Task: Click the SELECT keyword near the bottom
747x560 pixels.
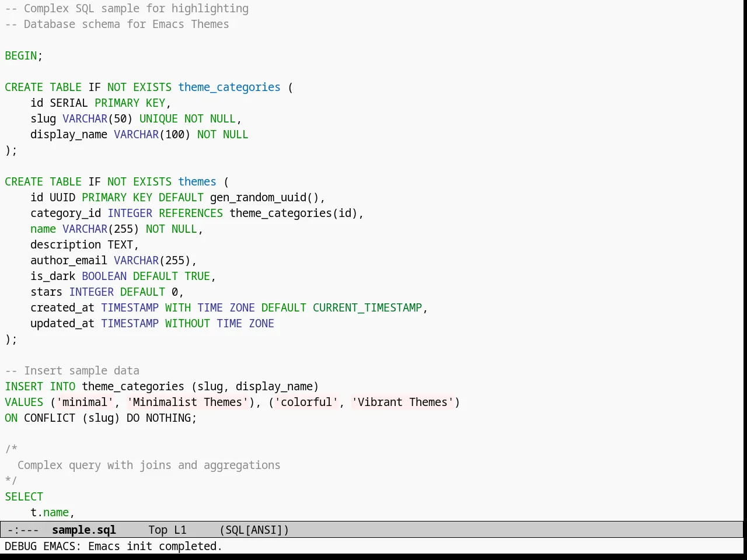Action: pos(24,496)
